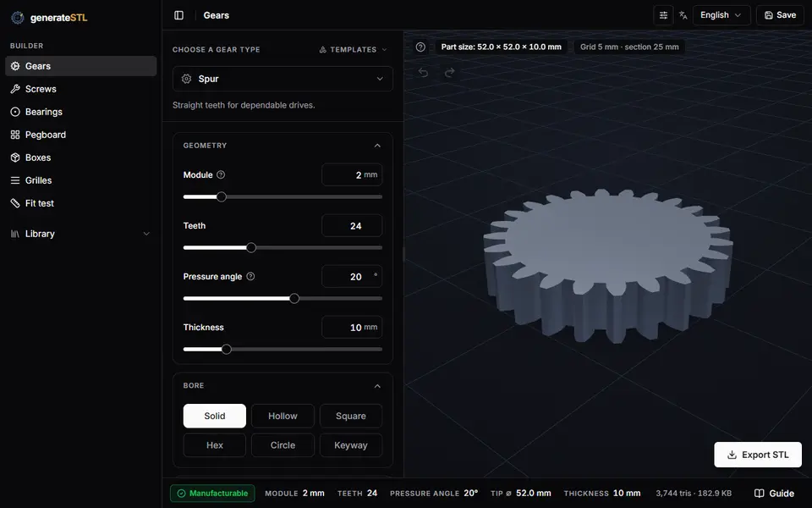Image resolution: width=812 pixels, height=508 pixels.
Task: Click the Teeth value input field
Action: click(x=352, y=225)
